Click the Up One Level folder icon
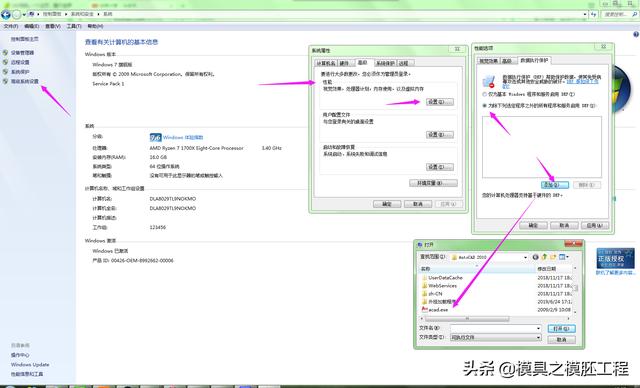 (x=544, y=257)
